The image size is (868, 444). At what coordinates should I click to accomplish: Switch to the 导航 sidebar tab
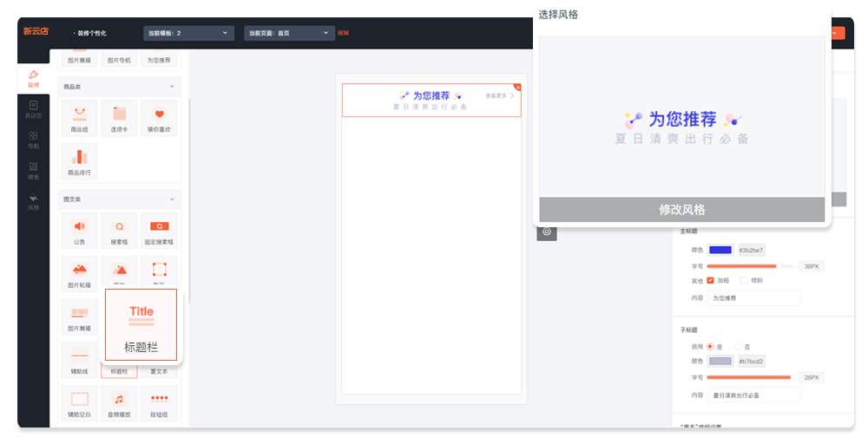click(x=33, y=140)
